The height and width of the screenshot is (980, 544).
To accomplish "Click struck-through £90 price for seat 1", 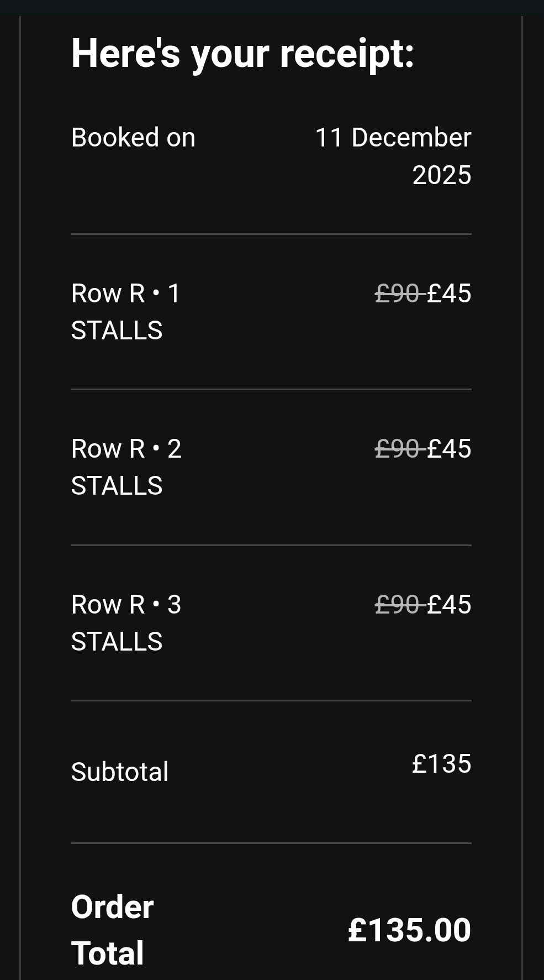I will [398, 294].
